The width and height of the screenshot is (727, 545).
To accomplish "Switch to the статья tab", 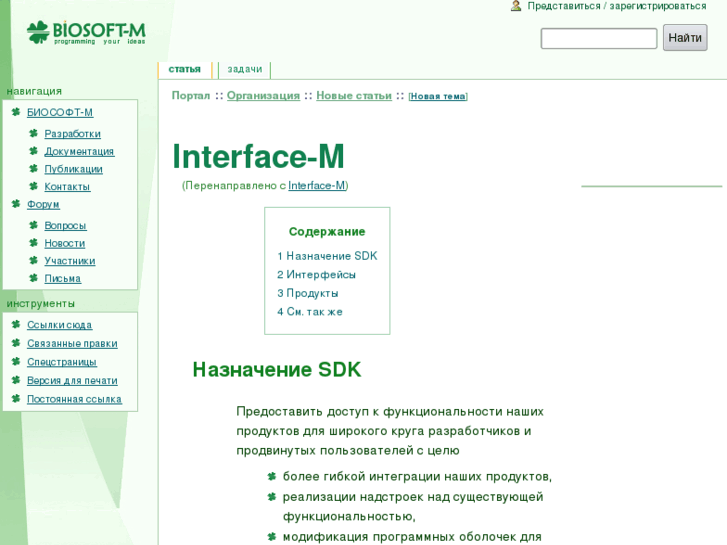I will pos(185,69).
